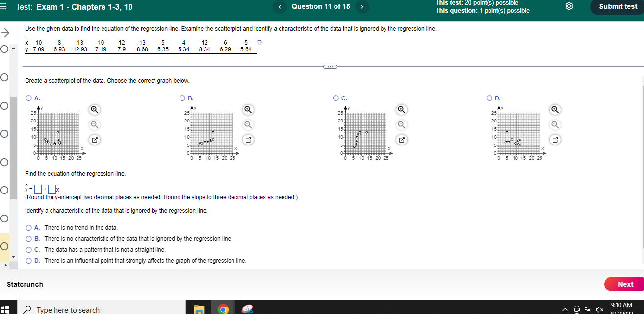Choose answer A stating there is no trend

pyautogui.click(x=28, y=227)
